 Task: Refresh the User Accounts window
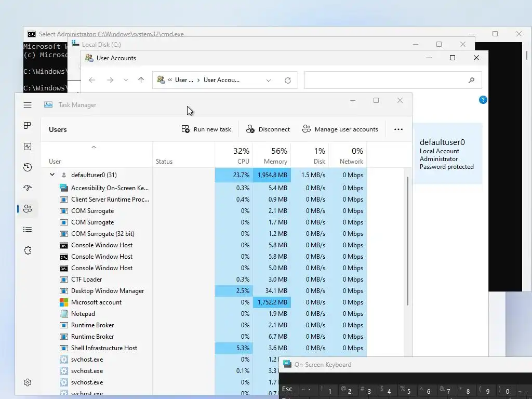click(x=288, y=81)
